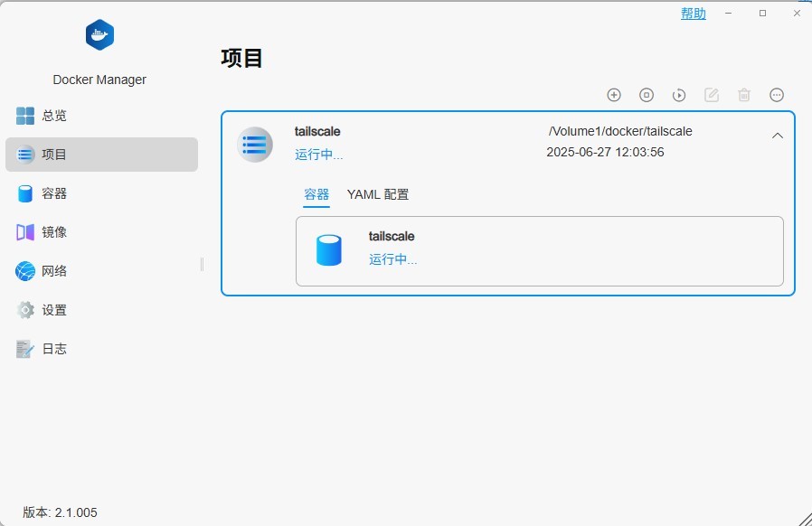Click the 镜像 purple icon in sidebar
Screen dimensions: 812x526
[24, 232]
